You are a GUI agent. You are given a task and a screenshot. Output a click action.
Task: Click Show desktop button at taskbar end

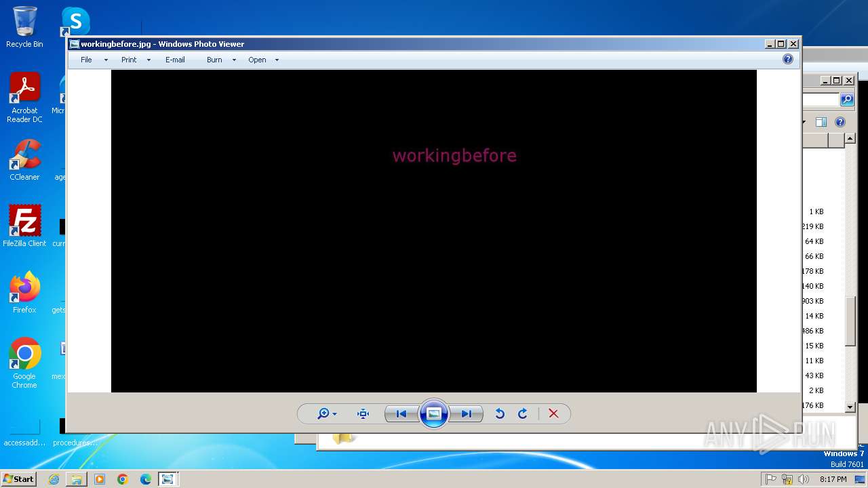860,479
